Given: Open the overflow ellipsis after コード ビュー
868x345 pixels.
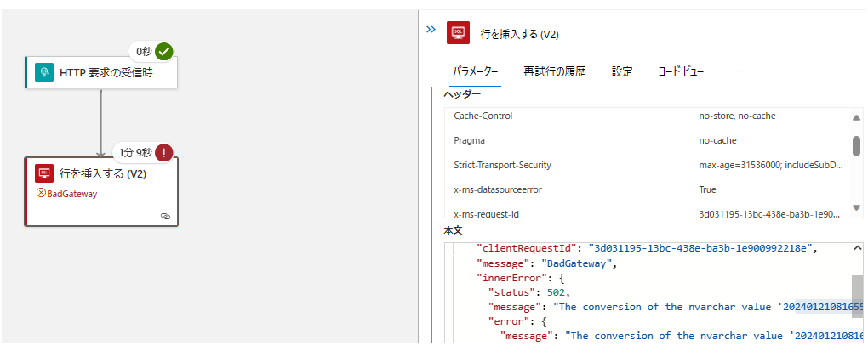Looking at the screenshot, I should [x=738, y=71].
